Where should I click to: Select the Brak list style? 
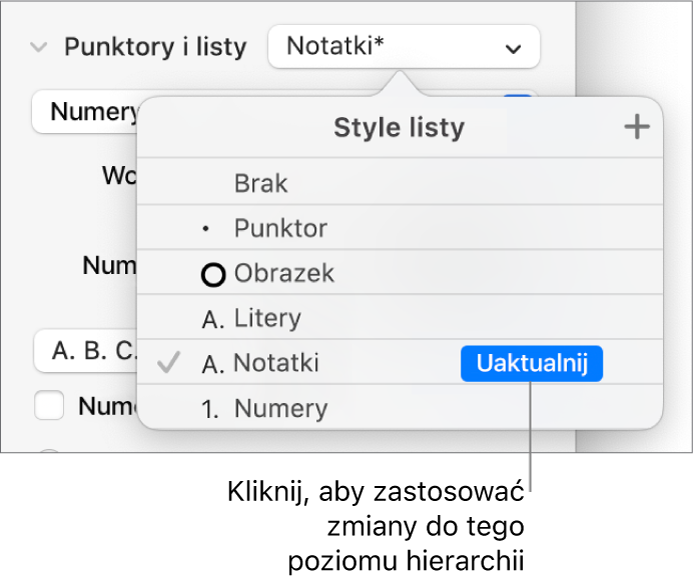400,182
